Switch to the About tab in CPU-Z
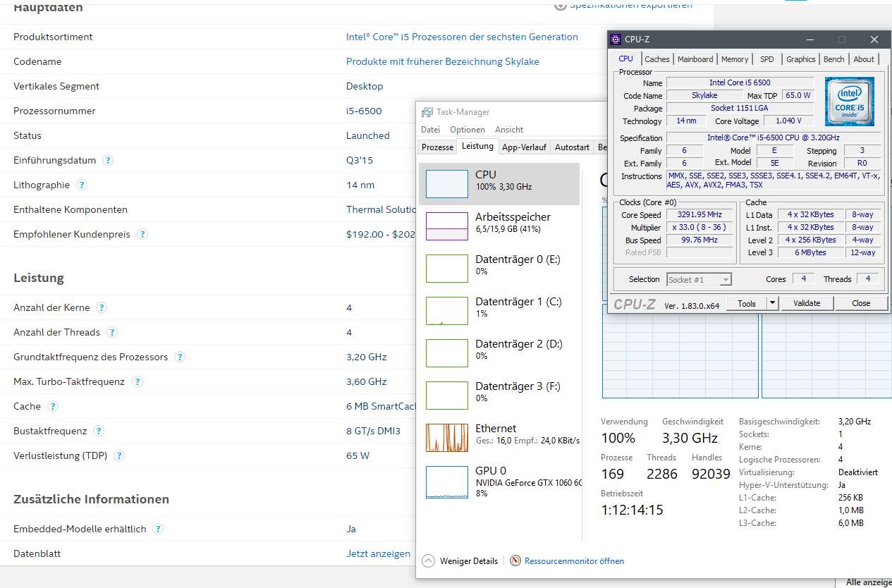This screenshot has width=892, height=588. 864,59
